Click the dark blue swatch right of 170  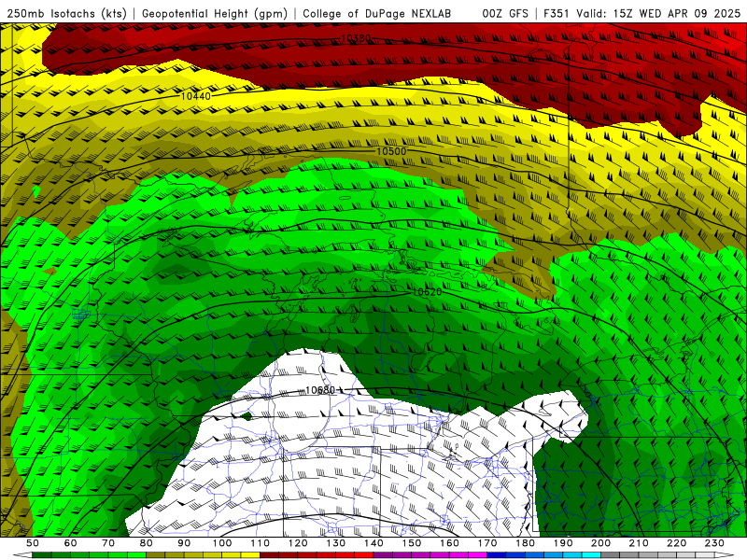497,555
